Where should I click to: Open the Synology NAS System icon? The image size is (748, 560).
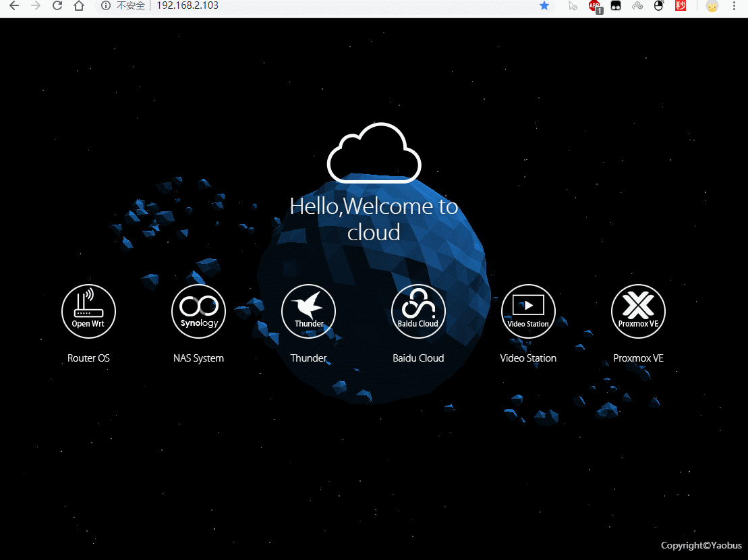198,311
